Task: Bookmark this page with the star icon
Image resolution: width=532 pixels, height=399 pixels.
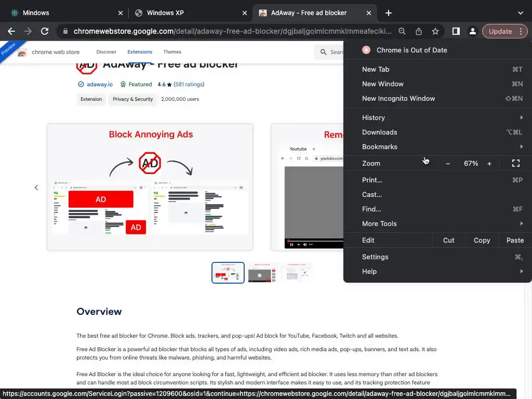Action: [x=435, y=31]
